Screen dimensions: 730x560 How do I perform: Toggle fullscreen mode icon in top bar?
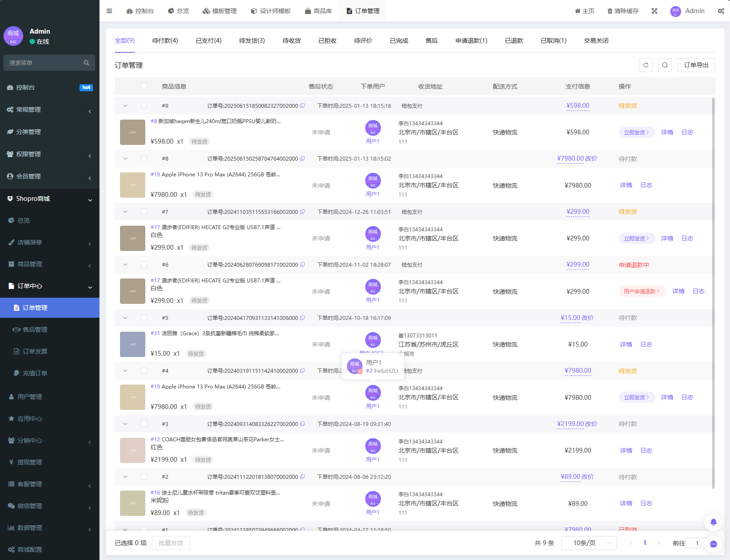click(654, 11)
